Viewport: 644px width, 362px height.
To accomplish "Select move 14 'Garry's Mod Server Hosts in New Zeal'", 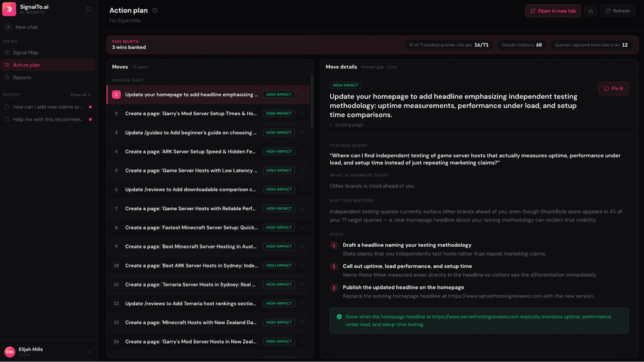I will pyautogui.click(x=209, y=341).
